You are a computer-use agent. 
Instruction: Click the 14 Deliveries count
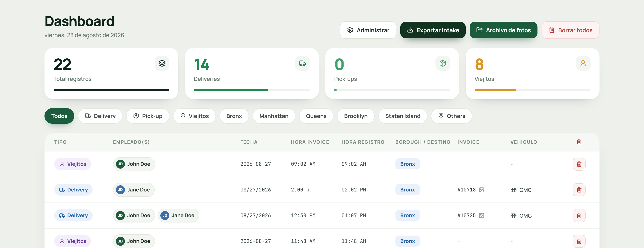tap(201, 64)
